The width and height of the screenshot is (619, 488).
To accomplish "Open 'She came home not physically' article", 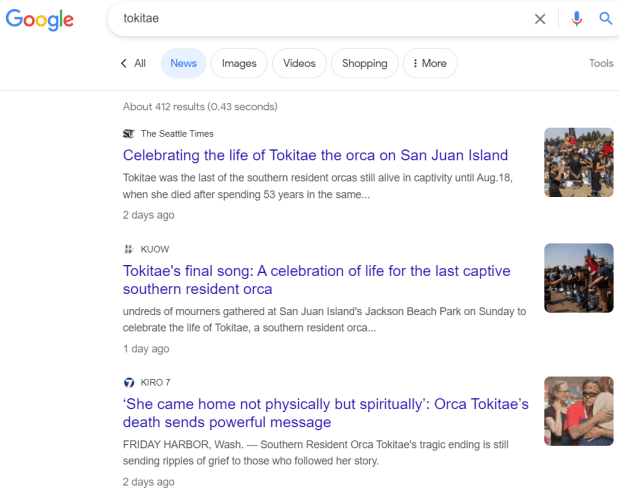I will (x=326, y=413).
